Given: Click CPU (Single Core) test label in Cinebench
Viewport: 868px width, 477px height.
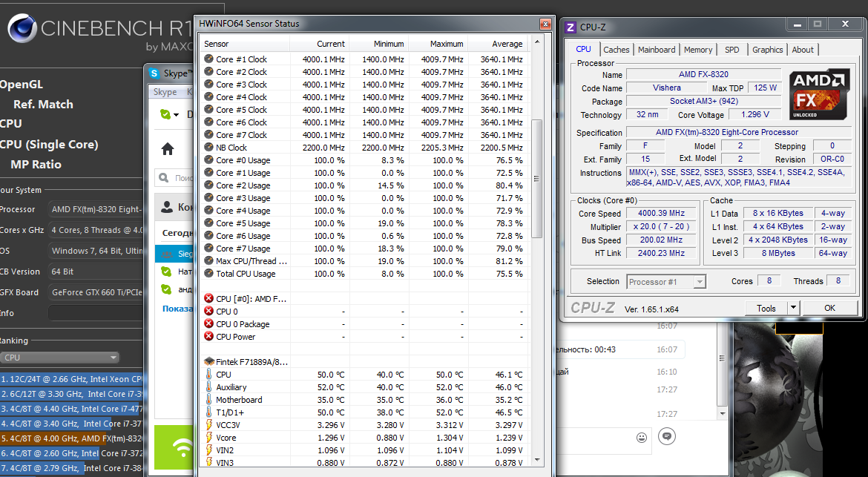Looking at the screenshot, I should (49, 145).
